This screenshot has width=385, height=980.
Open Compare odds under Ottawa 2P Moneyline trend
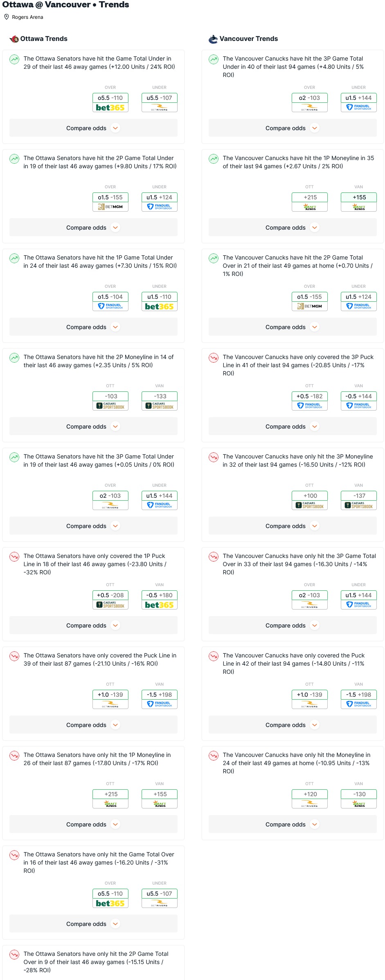point(93,427)
